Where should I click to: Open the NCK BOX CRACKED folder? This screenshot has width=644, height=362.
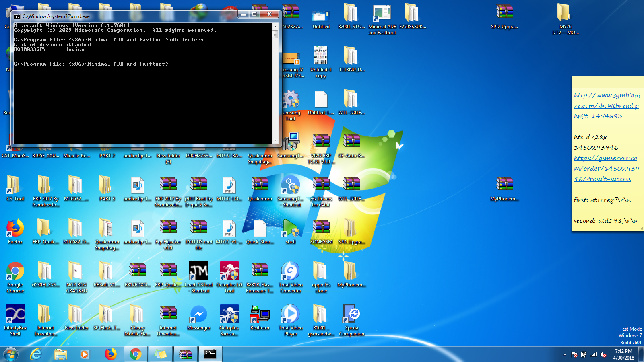[x=76, y=277]
